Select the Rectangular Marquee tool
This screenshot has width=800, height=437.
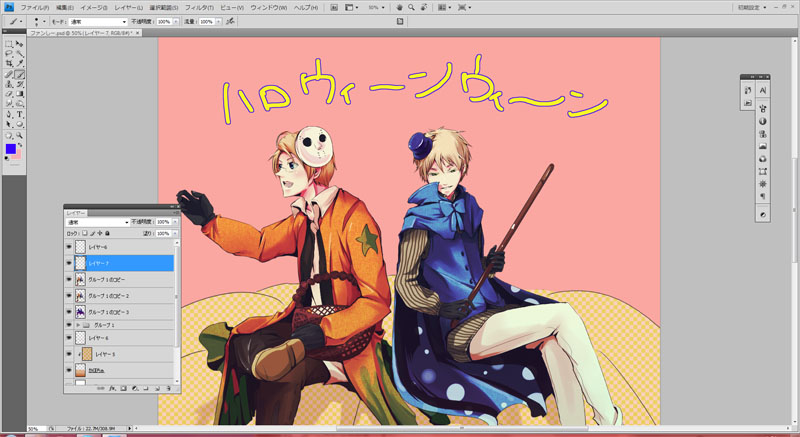[9, 44]
